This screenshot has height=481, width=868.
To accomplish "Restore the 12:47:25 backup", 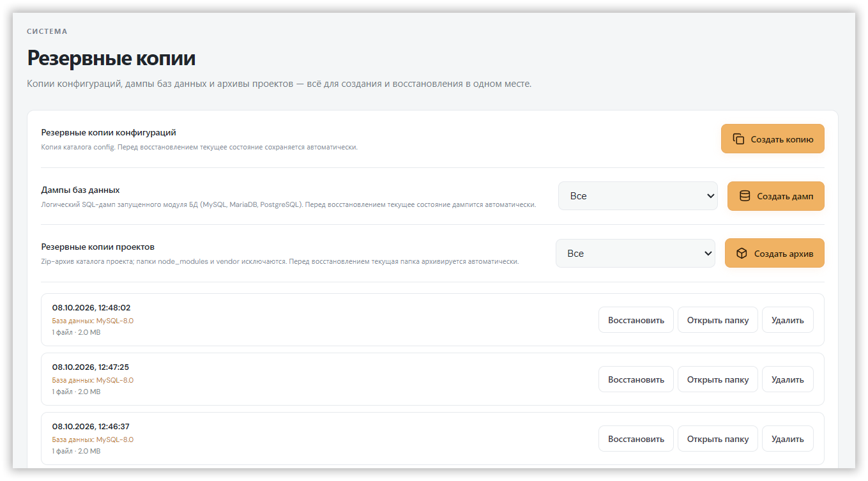I will click(x=636, y=379).
